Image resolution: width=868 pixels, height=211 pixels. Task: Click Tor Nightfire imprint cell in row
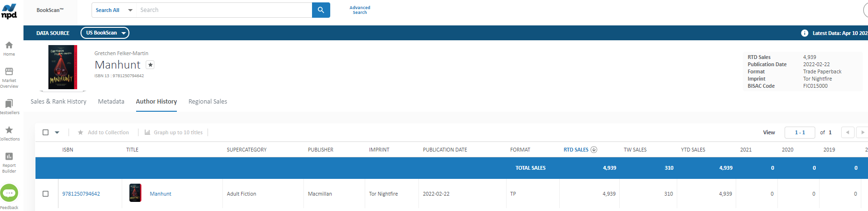click(x=383, y=194)
